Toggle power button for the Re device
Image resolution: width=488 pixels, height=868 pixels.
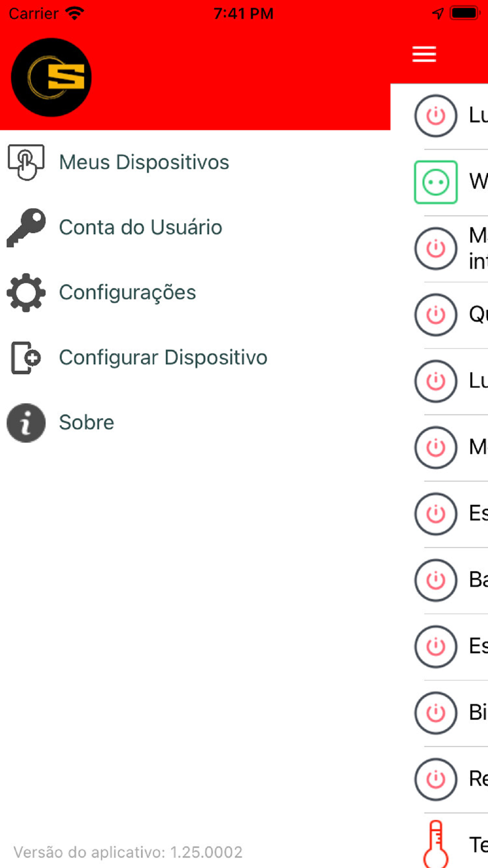click(435, 779)
